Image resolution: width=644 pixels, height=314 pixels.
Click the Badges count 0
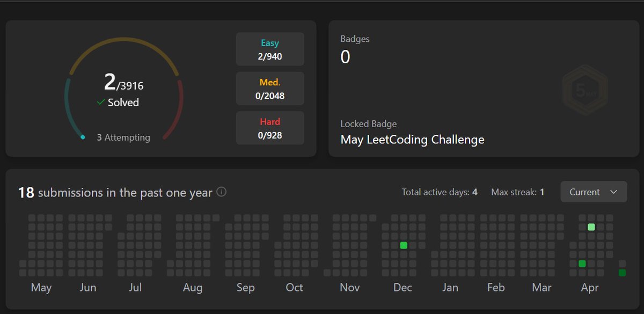346,56
